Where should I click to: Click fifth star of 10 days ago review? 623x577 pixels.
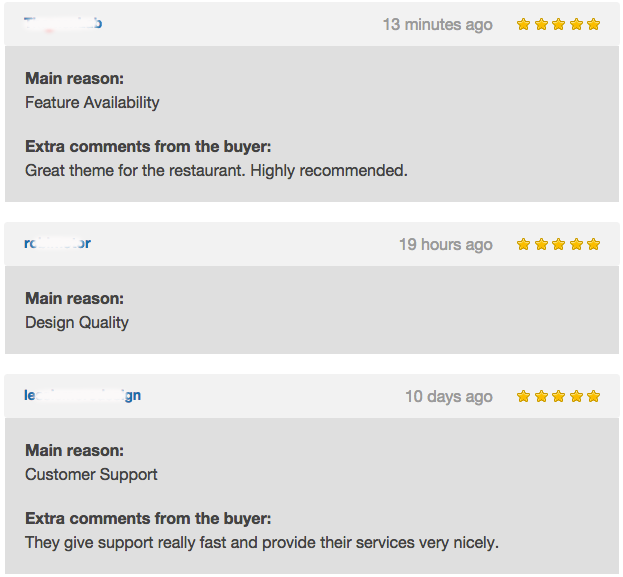[593, 396]
